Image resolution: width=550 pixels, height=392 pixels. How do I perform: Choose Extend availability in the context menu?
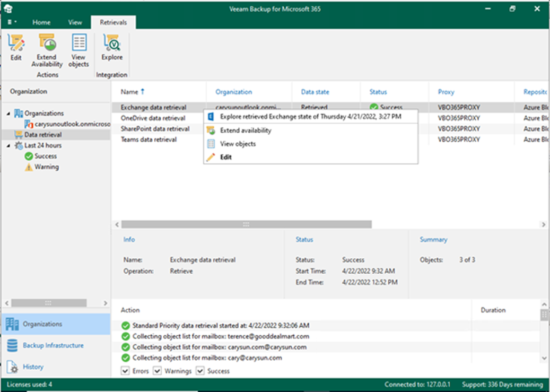coord(246,130)
